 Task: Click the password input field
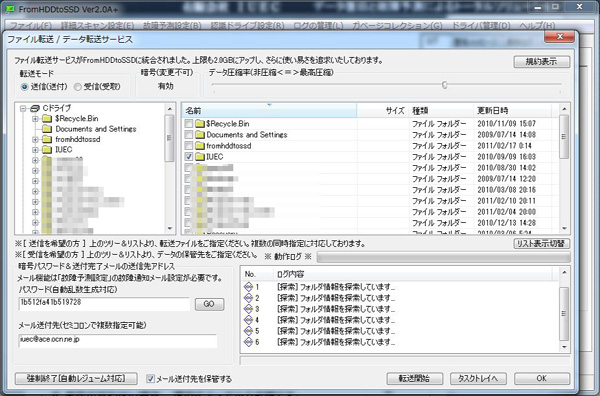pos(104,304)
